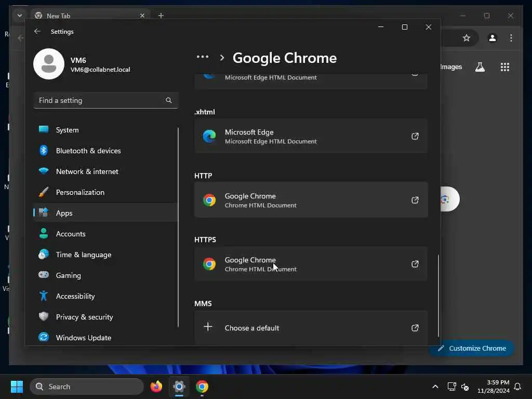The width and height of the screenshot is (532, 399).
Task: Select the Apps category
Action: point(106,212)
